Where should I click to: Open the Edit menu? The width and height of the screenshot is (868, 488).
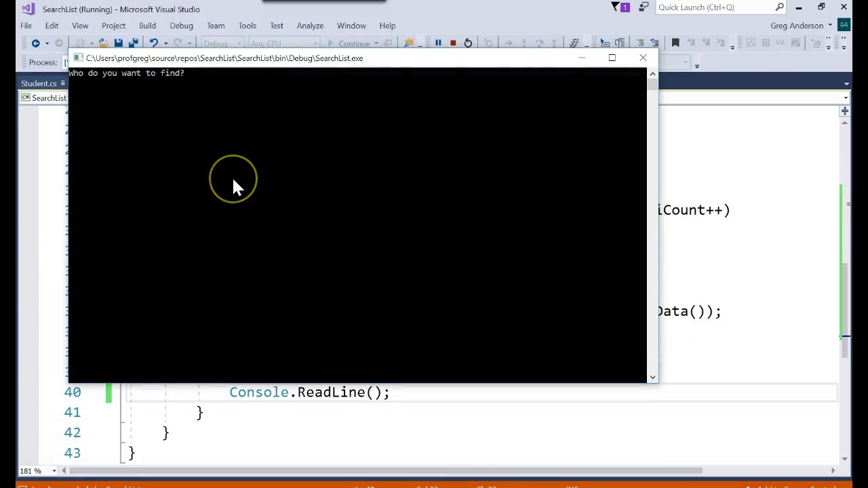tap(52, 26)
